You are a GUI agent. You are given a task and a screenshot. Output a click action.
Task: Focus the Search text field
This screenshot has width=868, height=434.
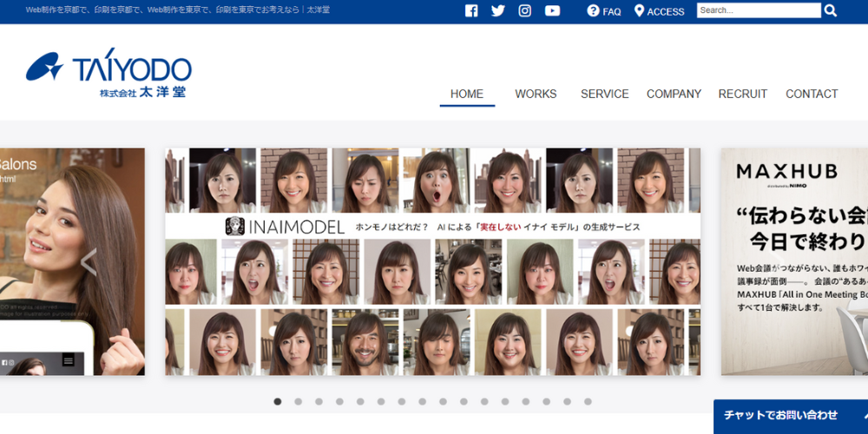(758, 10)
